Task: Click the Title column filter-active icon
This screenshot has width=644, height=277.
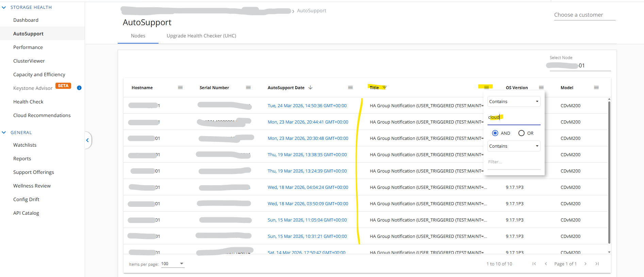Action: pos(384,88)
